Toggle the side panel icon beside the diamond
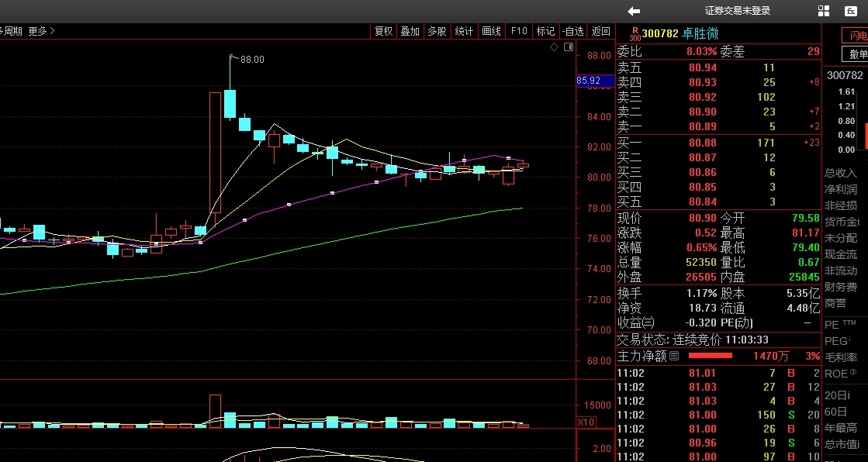This screenshot has width=868, height=462. coord(569,47)
